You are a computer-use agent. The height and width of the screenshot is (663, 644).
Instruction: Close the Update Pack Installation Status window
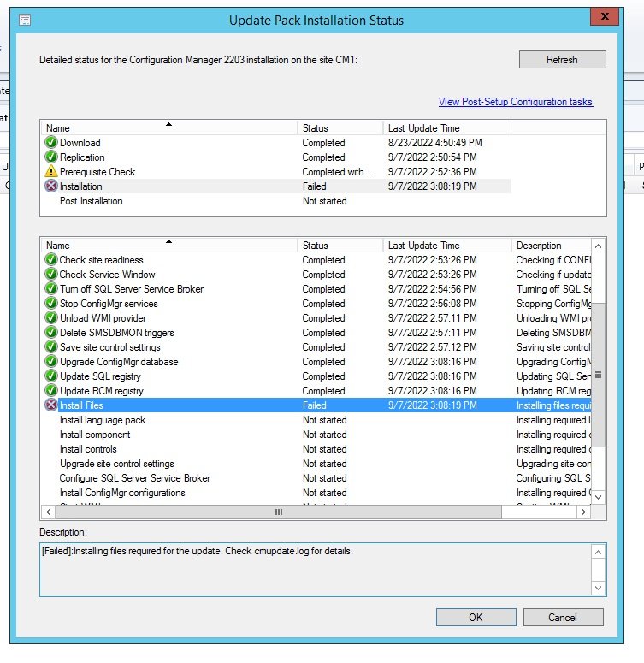click(605, 16)
